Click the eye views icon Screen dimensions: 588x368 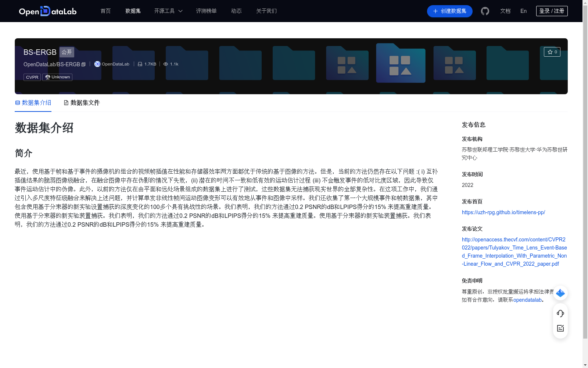point(166,64)
